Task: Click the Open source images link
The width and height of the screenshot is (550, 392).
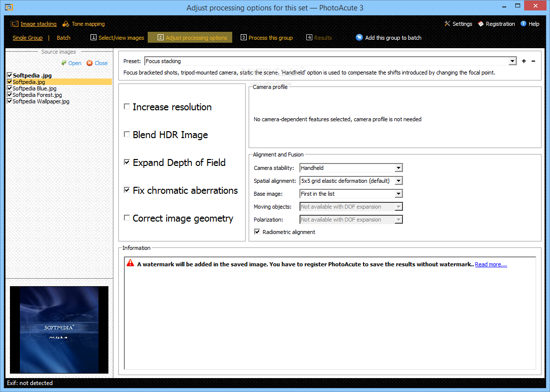Action: (x=75, y=63)
